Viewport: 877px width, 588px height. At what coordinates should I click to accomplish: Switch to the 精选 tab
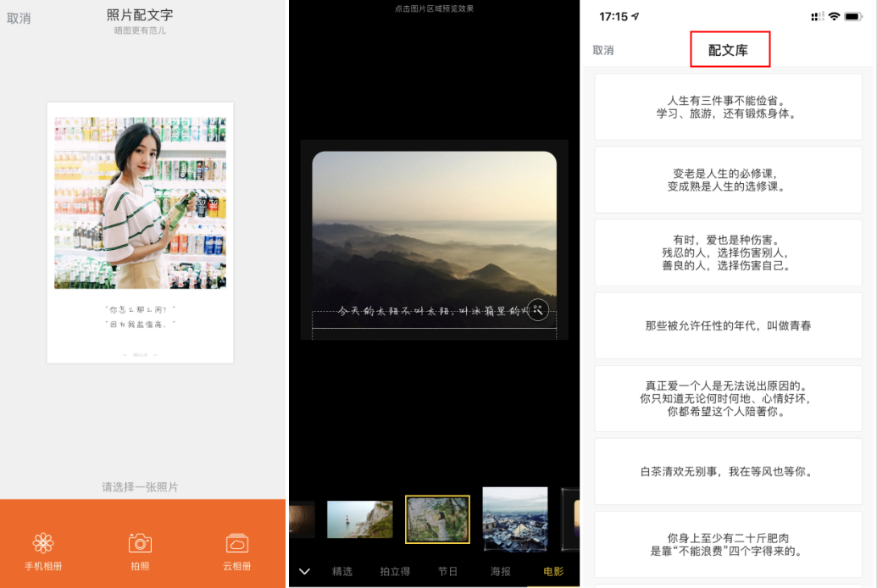(342, 572)
